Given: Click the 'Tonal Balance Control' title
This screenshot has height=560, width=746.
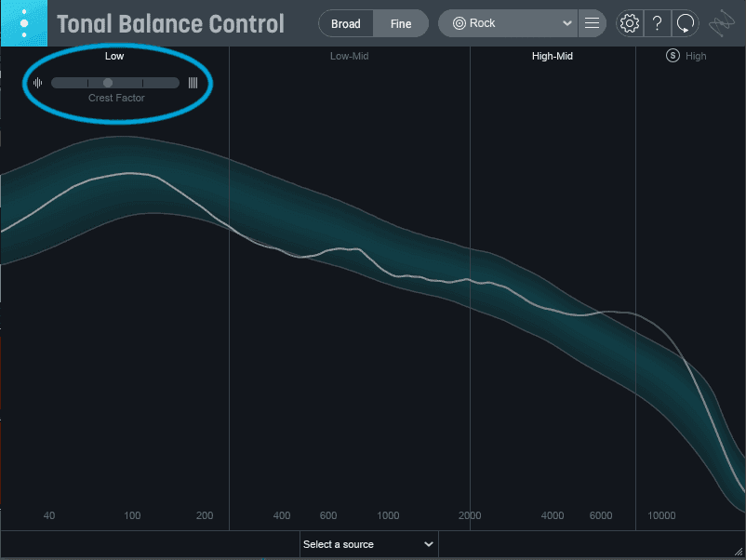Looking at the screenshot, I should coord(170,24).
